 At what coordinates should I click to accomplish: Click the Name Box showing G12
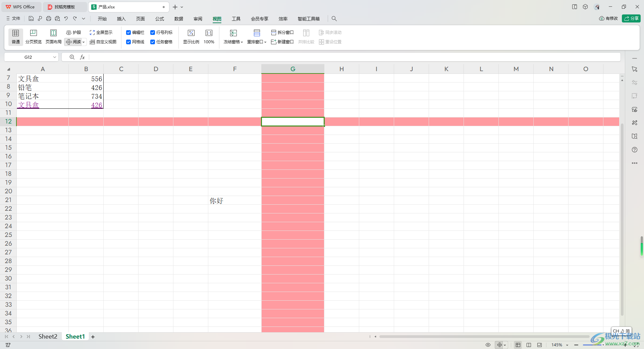tap(28, 57)
